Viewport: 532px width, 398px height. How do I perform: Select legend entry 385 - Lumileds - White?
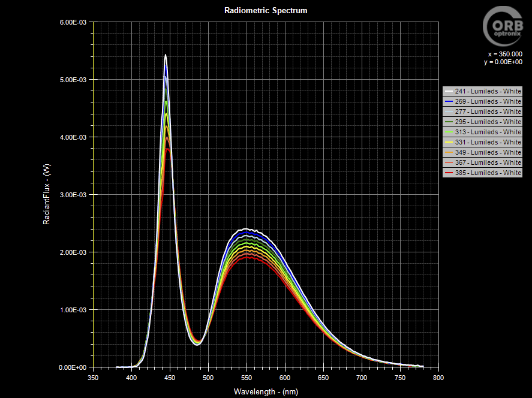click(482, 173)
